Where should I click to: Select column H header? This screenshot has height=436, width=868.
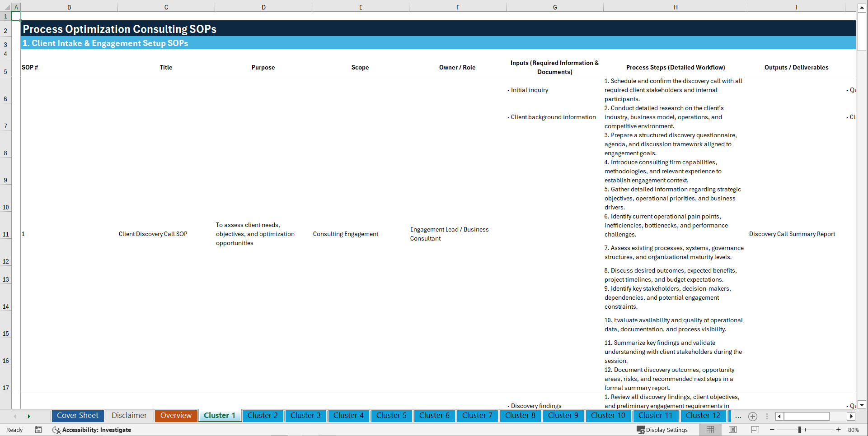[x=676, y=7]
